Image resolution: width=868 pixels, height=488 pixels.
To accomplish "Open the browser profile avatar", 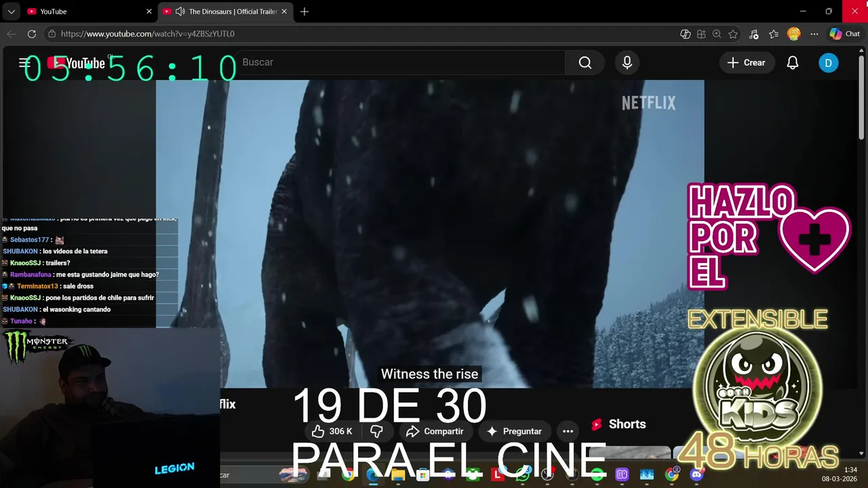I will tap(793, 34).
